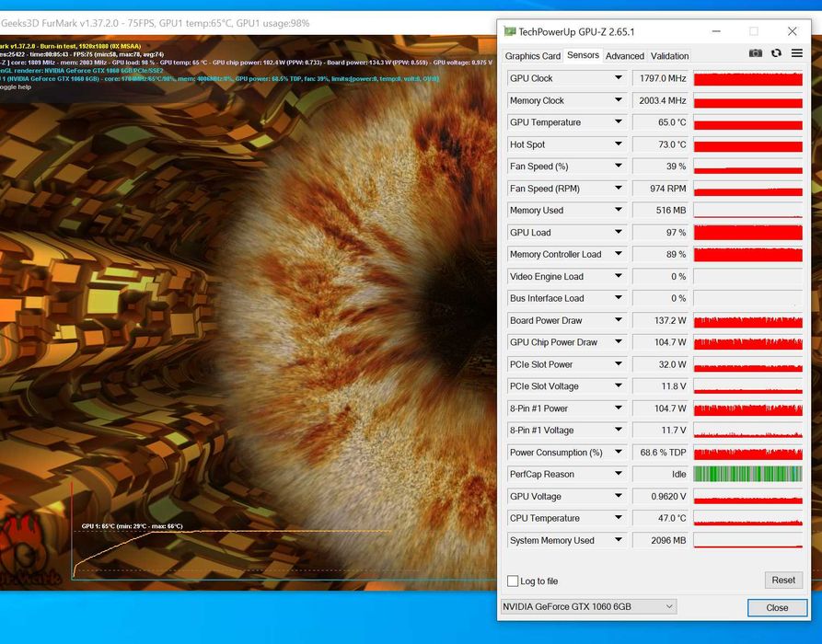Screen dimensions: 822x644
Task: Open the PCIe Slot Voltage dropdown
Action: [x=619, y=386]
